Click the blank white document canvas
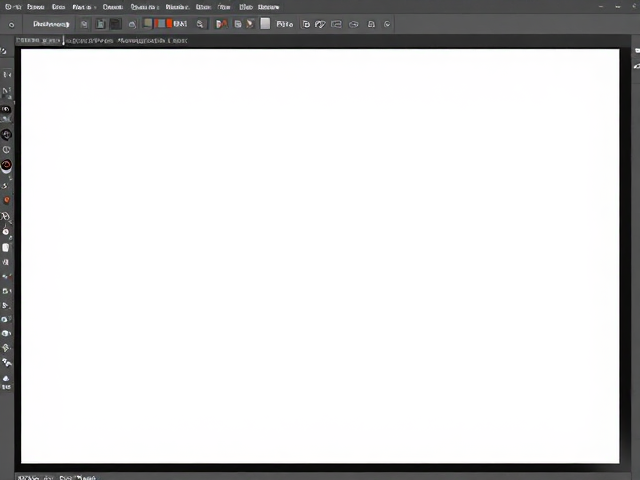Screen dimensions: 640x480 click(x=320, y=256)
